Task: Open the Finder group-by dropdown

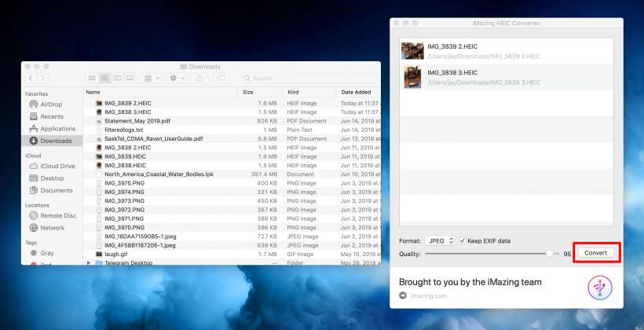Action: click(x=152, y=78)
